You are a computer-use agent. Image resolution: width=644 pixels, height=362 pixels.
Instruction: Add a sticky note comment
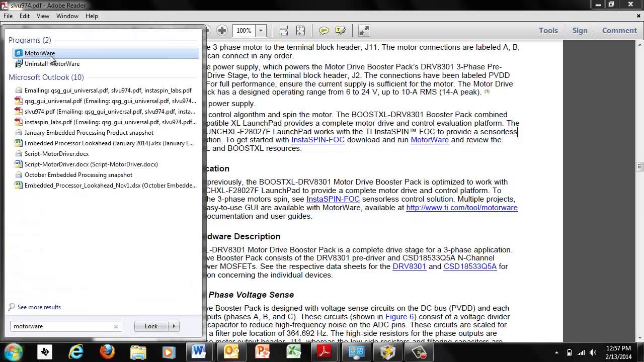324,31
